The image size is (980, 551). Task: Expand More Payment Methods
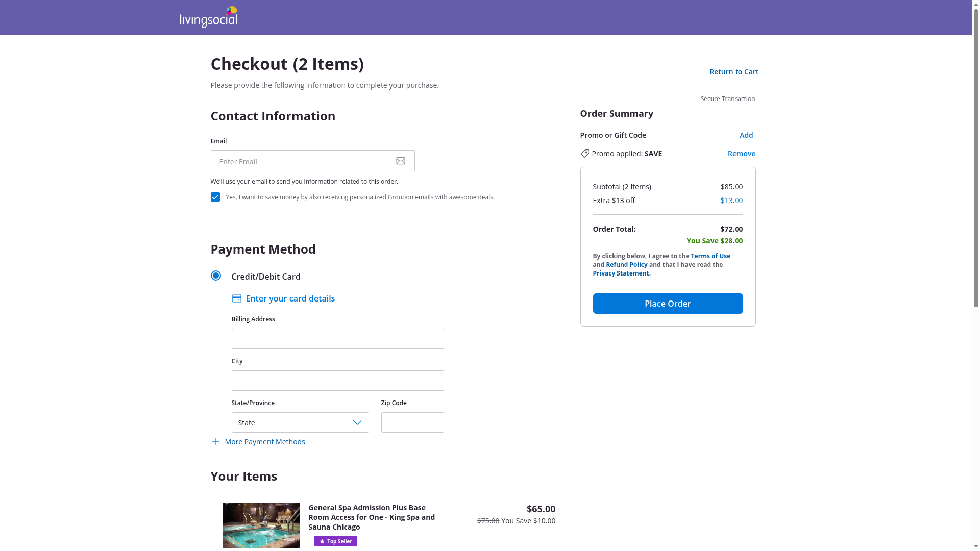(264, 442)
